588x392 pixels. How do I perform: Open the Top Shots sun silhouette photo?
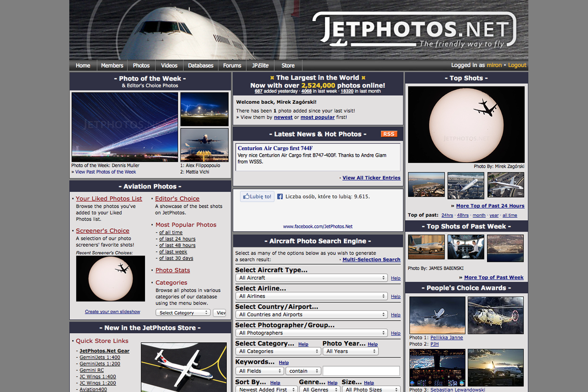coord(466,125)
